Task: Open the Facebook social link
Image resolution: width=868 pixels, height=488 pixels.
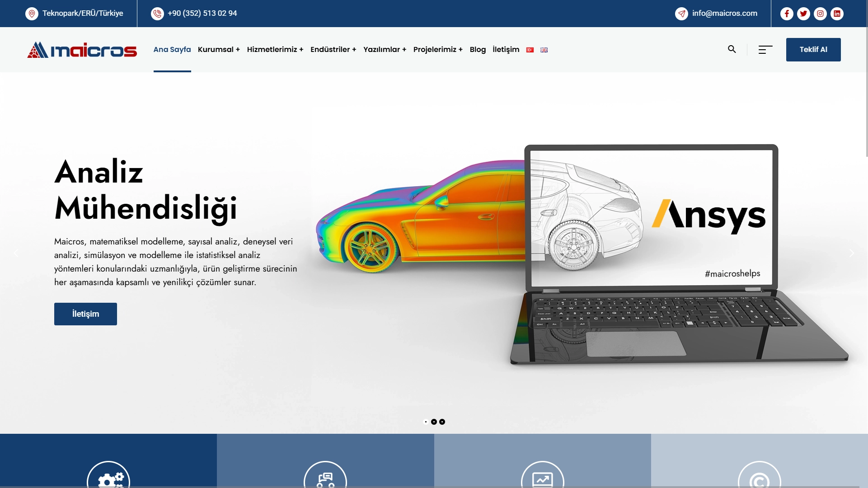Action: (x=787, y=14)
